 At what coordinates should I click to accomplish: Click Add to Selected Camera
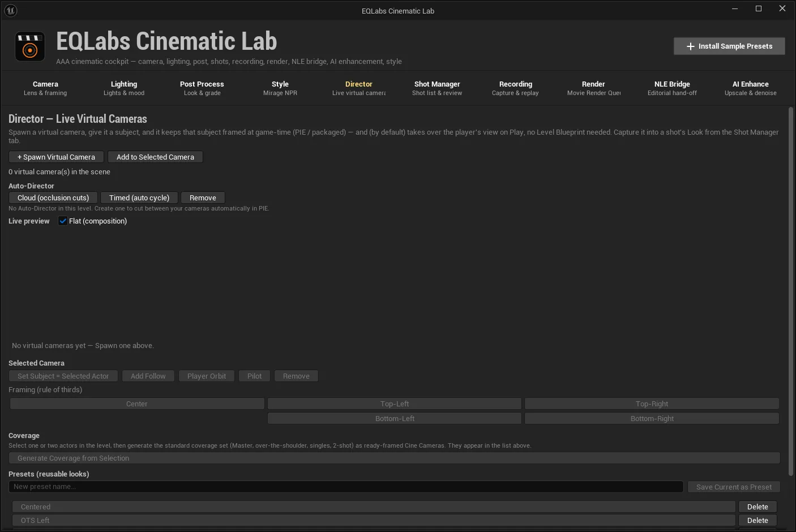(x=155, y=157)
